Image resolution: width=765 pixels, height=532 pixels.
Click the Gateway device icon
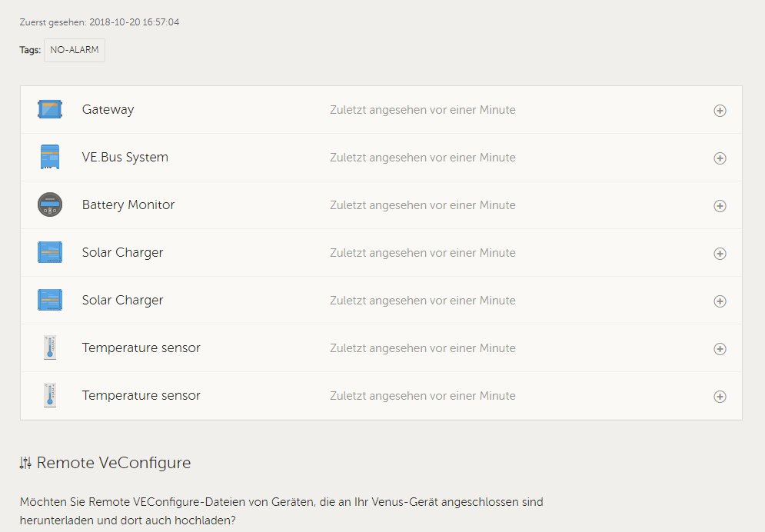[x=50, y=109]
